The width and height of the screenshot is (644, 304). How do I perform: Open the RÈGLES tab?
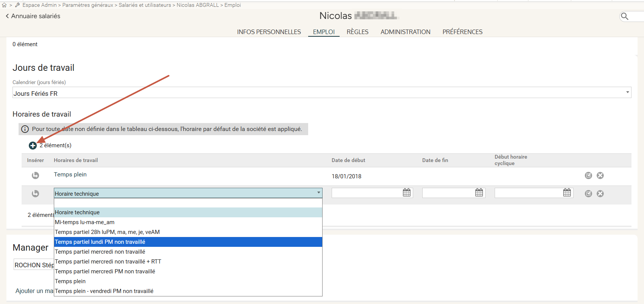pos(357,32)
